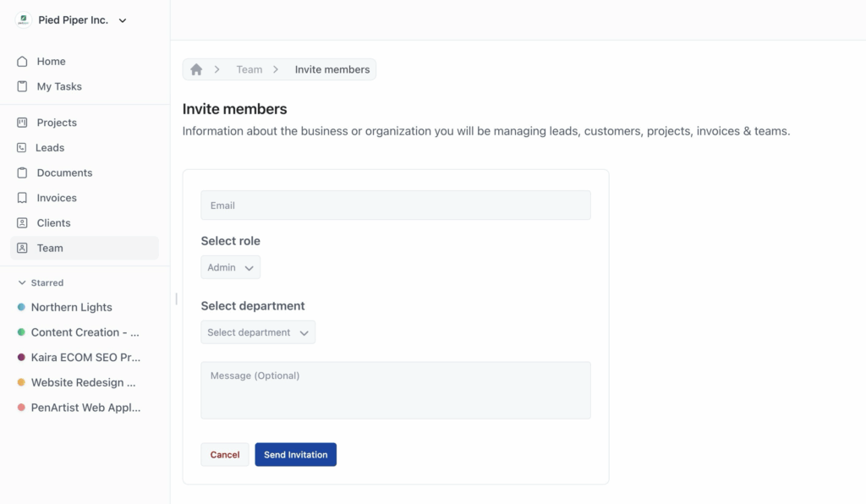The height and width of the screenshot is (504, 866).
Task: Focus the Message (Optional) text area
Action: (395, 391)
